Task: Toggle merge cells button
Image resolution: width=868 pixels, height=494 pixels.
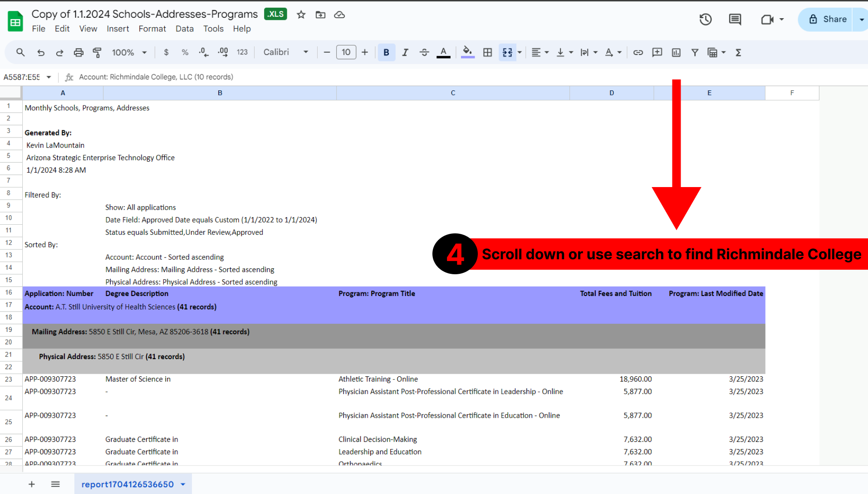Action: [x=507, y=52]
